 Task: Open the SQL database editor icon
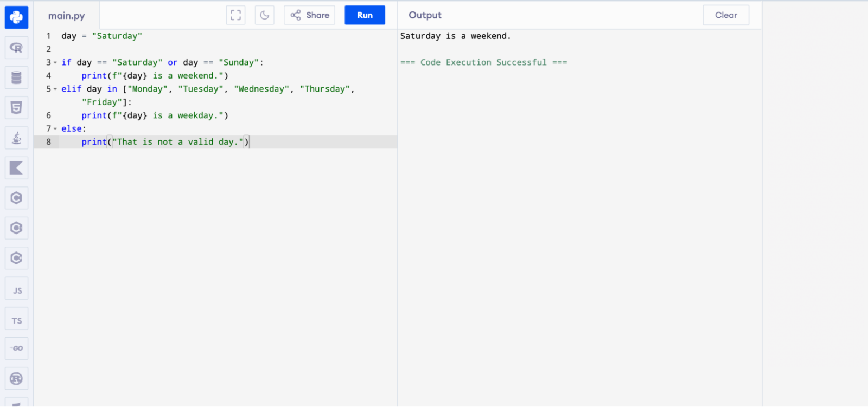16,78
